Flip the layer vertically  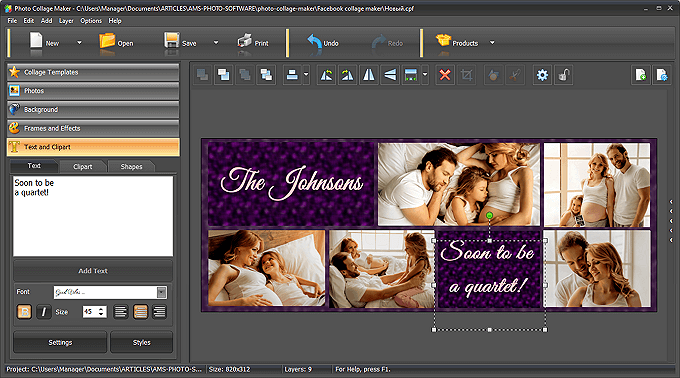390,75
